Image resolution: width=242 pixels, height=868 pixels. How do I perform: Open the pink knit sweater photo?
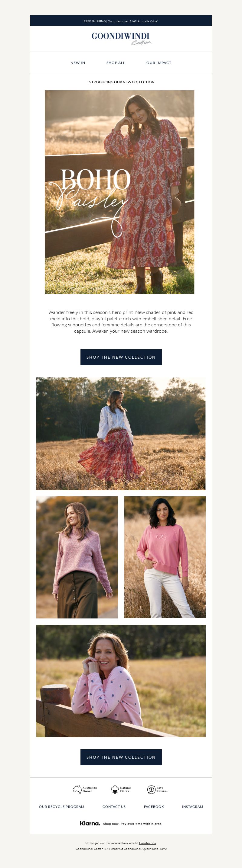pyautogui.click(x=77, y=557)
